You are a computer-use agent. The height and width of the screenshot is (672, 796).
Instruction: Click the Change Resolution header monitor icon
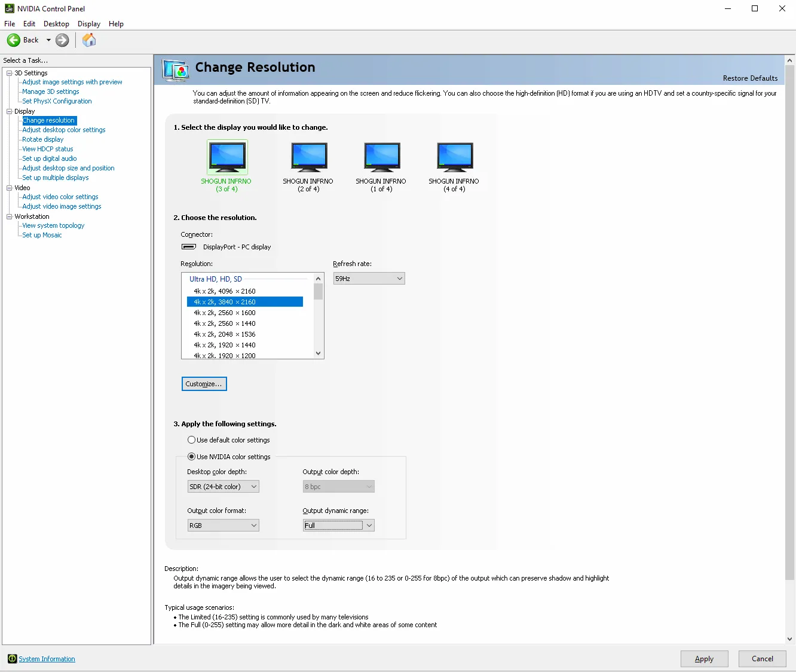pos(176,71)
